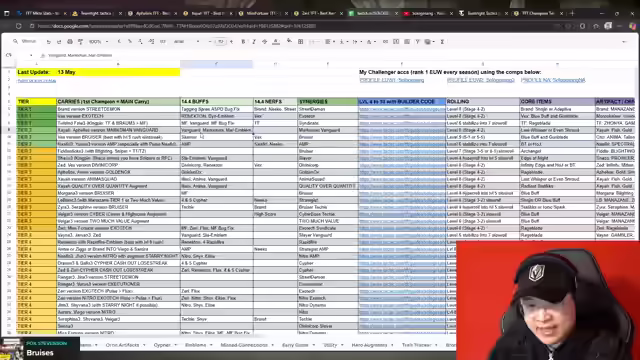
Task: Open the PROFILE EUW1 link
Action: pyautogui.click(x=392, y=80)
